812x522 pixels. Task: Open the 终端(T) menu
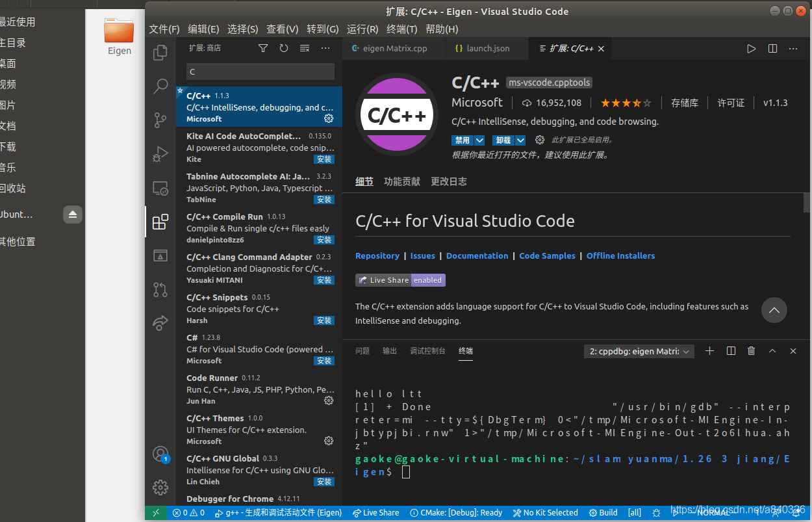402,29
